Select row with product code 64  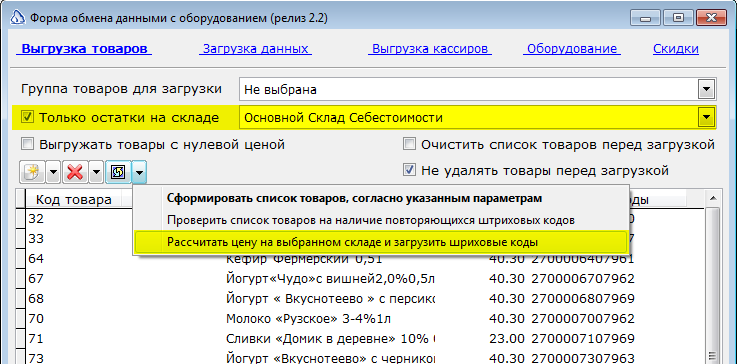tap(36, 259)
